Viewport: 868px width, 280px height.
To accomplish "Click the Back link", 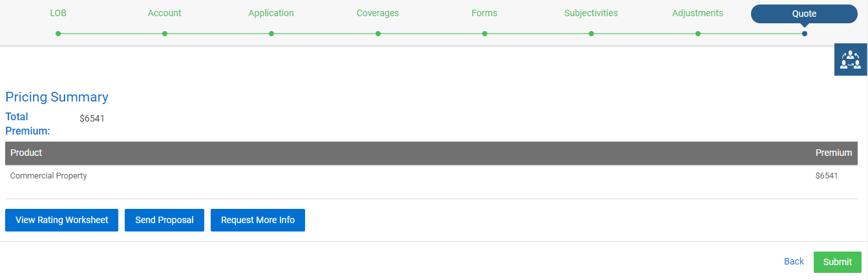I will (794, 261).
